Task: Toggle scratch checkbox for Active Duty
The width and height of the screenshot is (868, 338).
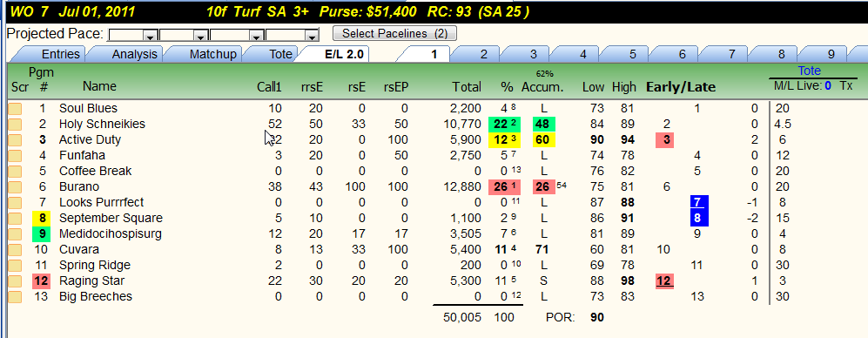Action: click(x=15, y=139)
